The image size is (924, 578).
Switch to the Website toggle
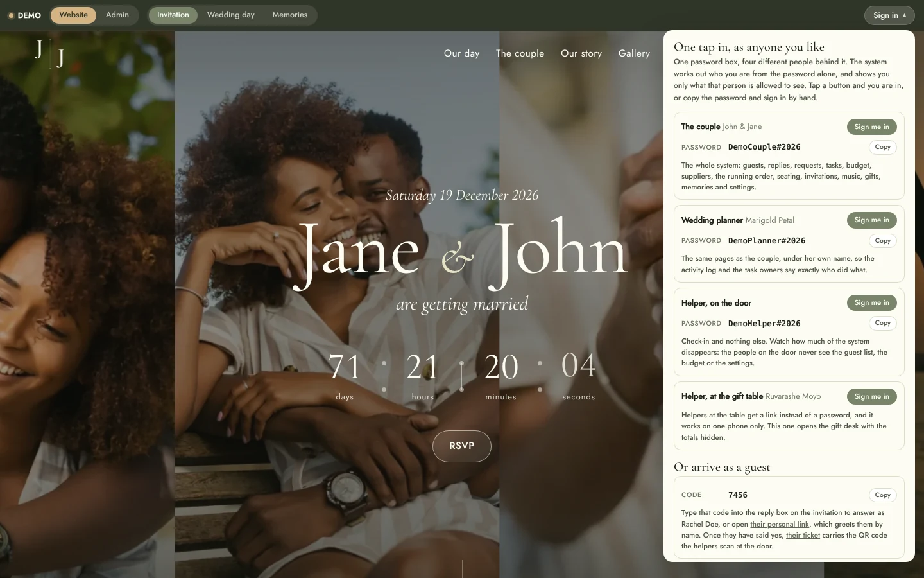tap(73, 15)
